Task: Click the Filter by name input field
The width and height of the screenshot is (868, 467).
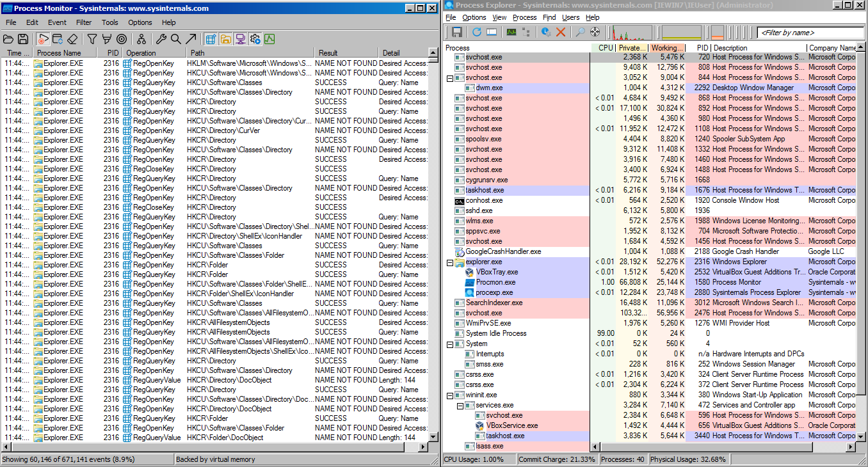Action: click(810, 32)
